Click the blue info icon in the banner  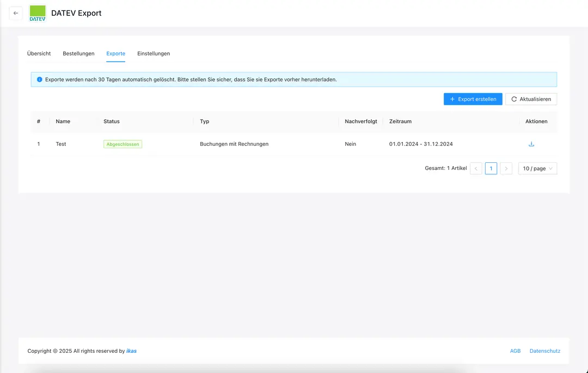[x=39, y=80]
